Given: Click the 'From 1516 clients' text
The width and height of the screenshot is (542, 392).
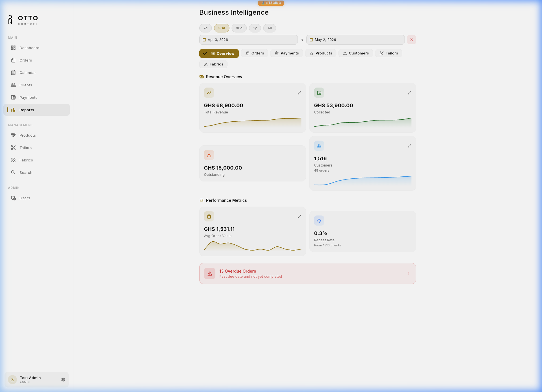Looking at the screenshot, I should coord(327,245).
